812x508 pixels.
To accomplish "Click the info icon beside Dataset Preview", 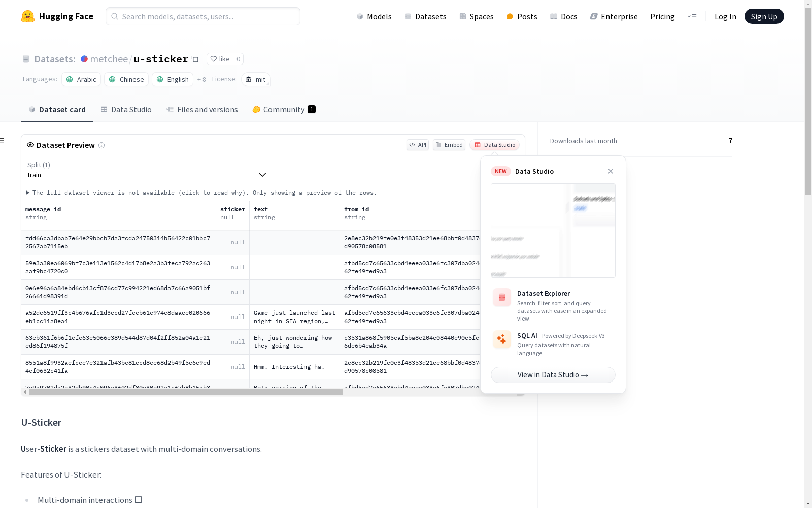I will coord(101,145).
